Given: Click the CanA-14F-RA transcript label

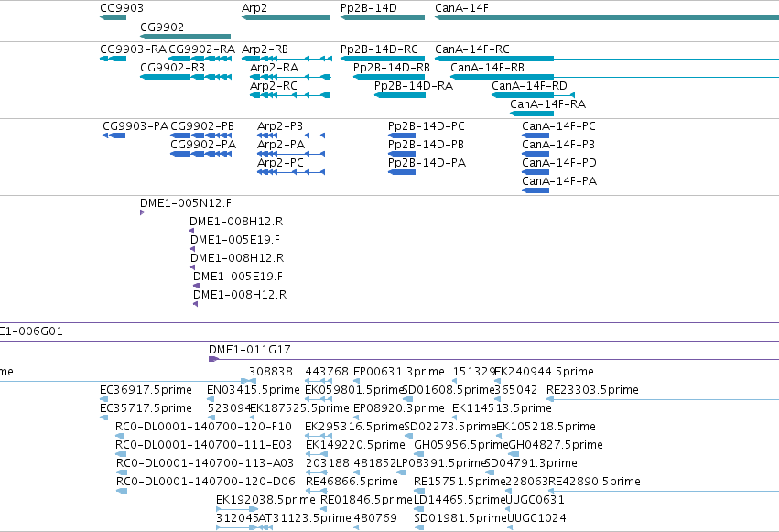Looking at the screenshot, I should click(548, 104).
